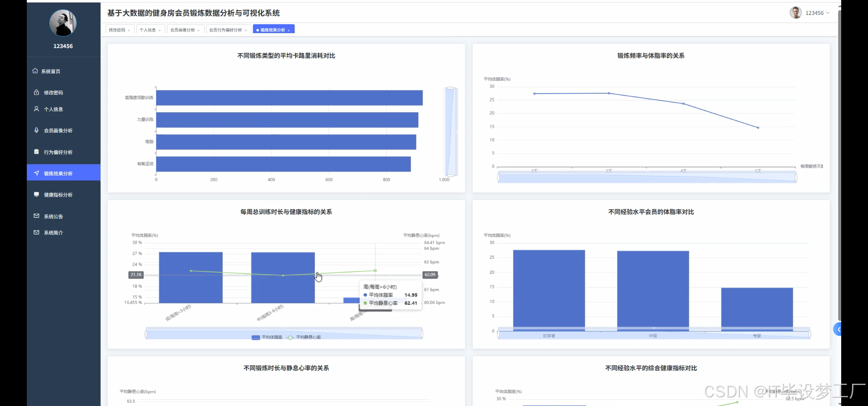Click the 力量训练 bar in calorie chart

287,120
